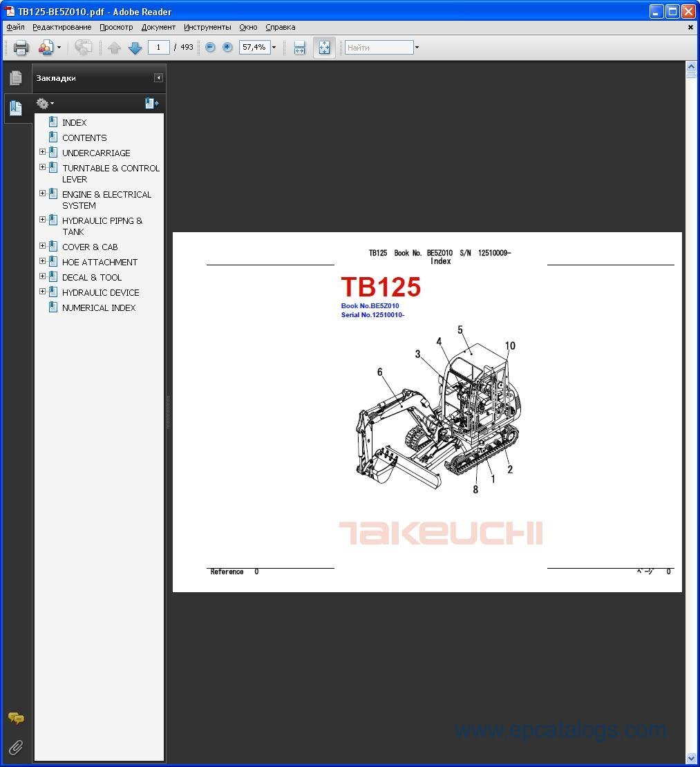Screen dimensions: 700x767
Task: Open the zoom level dropdown arrow
Action: coord(274,48)
